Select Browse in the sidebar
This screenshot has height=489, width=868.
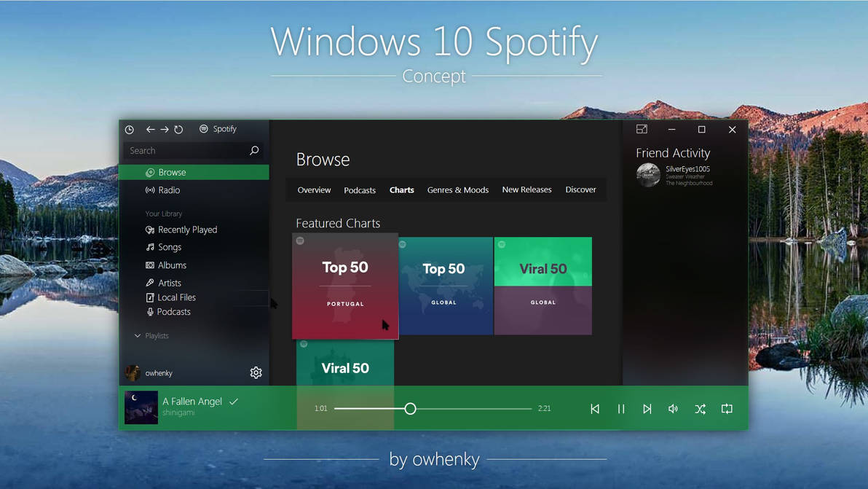[x=194, y=172]
